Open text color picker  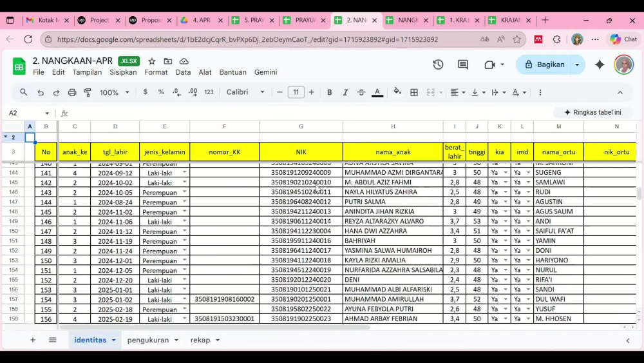[377, 92]
